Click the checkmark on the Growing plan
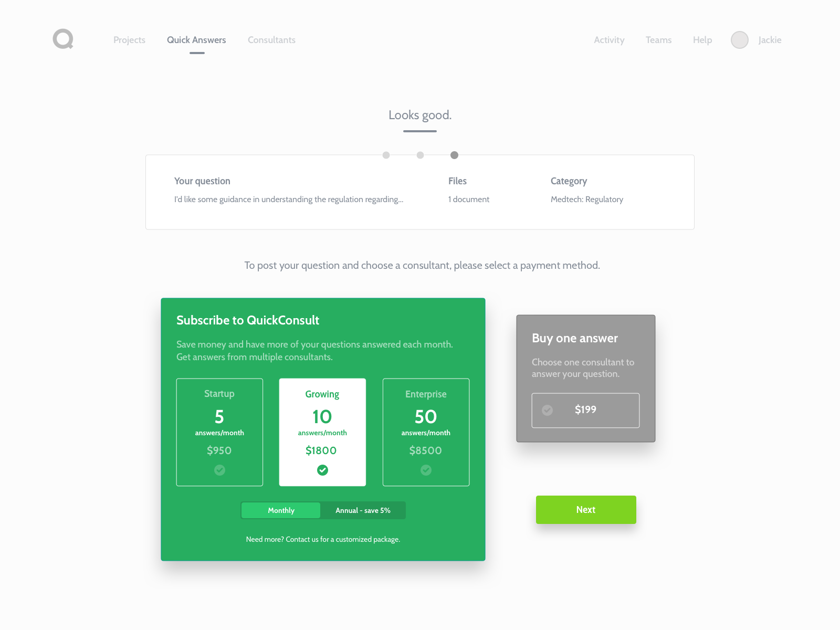840x630 pixels. tap(322, 471)
